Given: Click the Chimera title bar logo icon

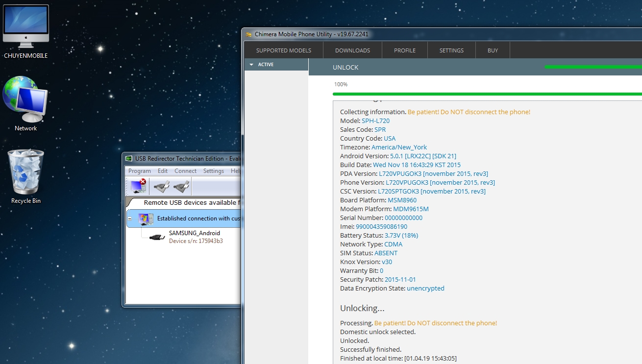Looking at the screenshot, I should [248, 35].
